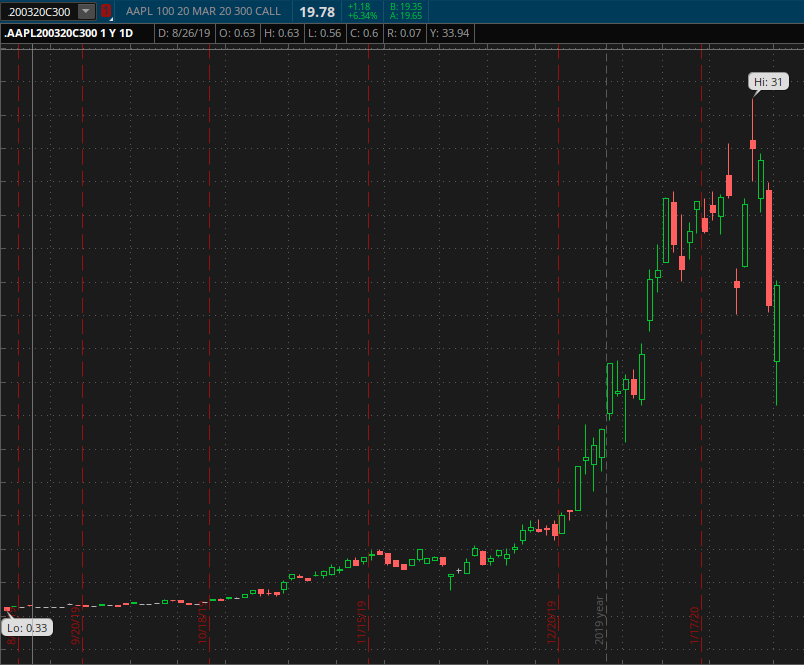Image resolution: width=804 pixels, height=665 pixels.
Task: Click the Lo: 0.33 price bubble
Action: tap(27, 628)
